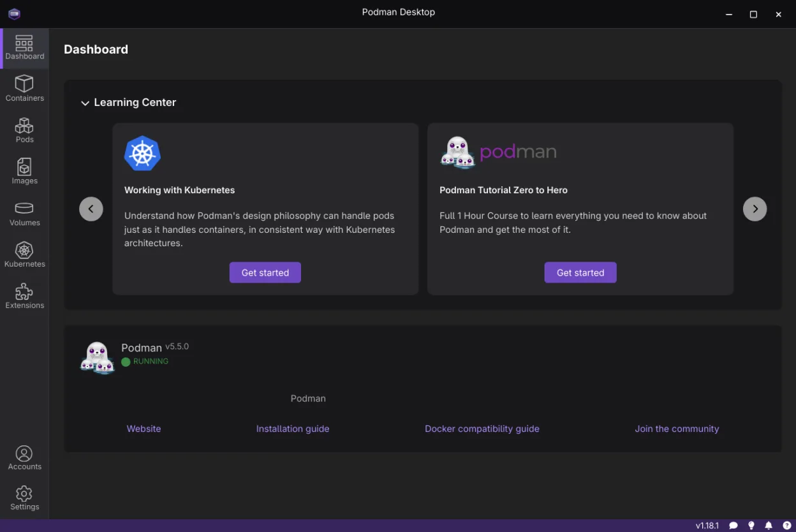Click the Podman seal icon in provider panel
The height and width of the screenshot is (532, 796).
97,357
